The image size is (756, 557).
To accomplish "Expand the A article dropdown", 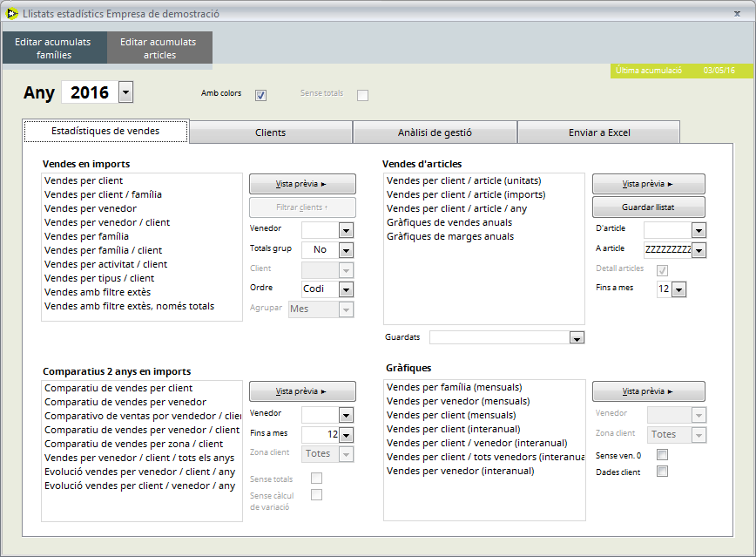I will click(x=699, y=250).
